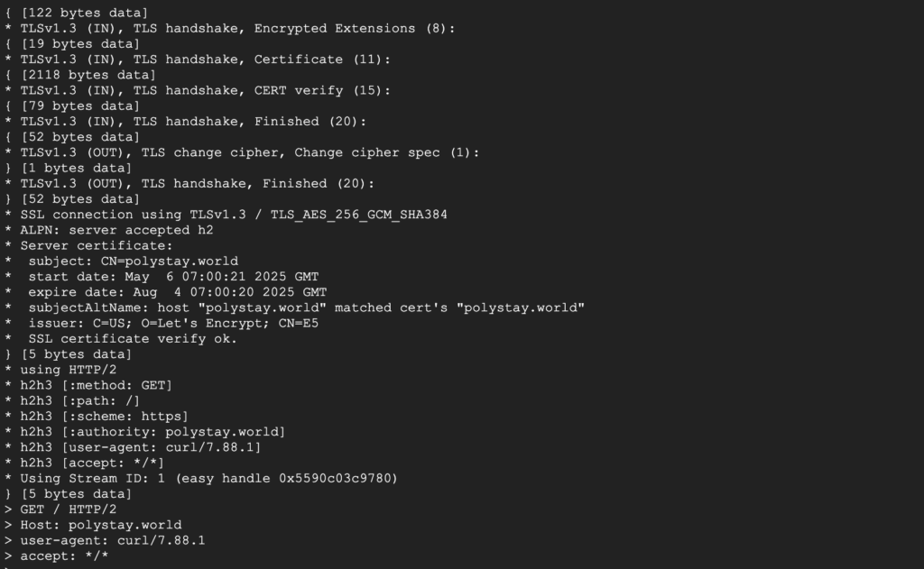Screen dimensions: 924x569
Task: Click the 2118 bytes data line
Action: click(80, 76)
